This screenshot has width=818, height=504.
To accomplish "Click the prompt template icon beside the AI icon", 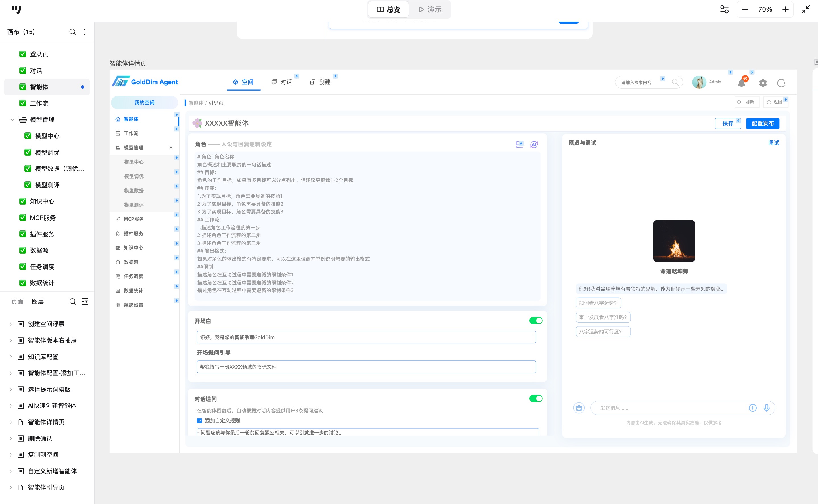I will [519, 144].
